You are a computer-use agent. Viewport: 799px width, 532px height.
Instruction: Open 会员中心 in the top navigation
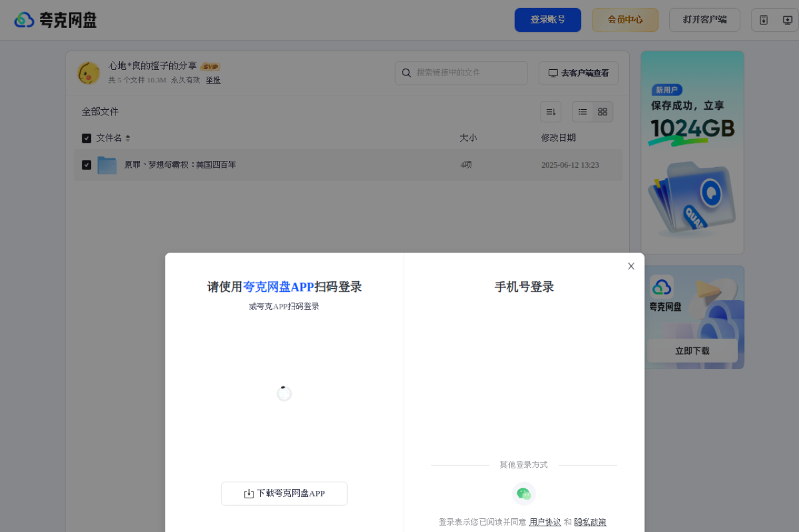[x=625, y=19]
